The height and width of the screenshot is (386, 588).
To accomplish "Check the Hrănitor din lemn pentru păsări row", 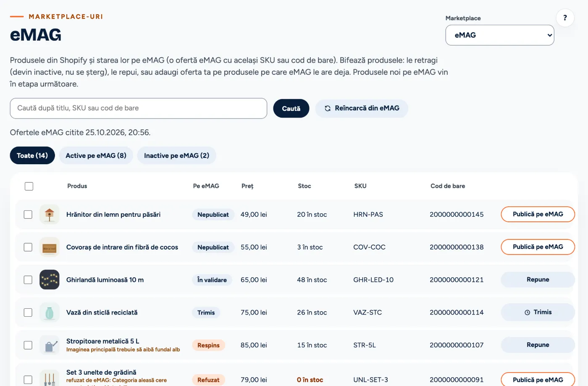I will pos(28,215).
